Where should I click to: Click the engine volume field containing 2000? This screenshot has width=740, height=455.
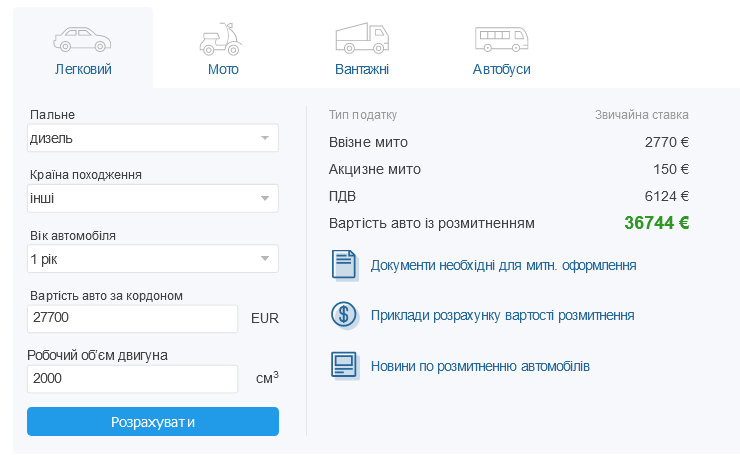(x=133, y=379)
